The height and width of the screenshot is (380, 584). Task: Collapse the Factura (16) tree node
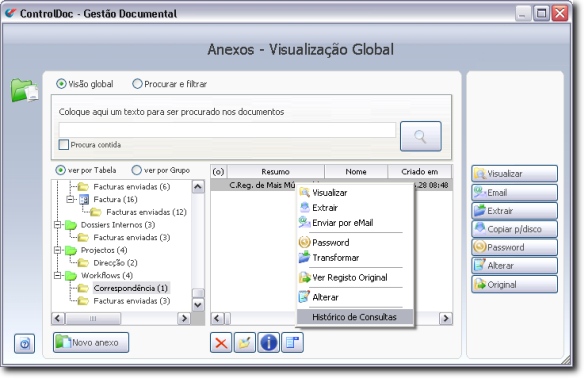70,200
